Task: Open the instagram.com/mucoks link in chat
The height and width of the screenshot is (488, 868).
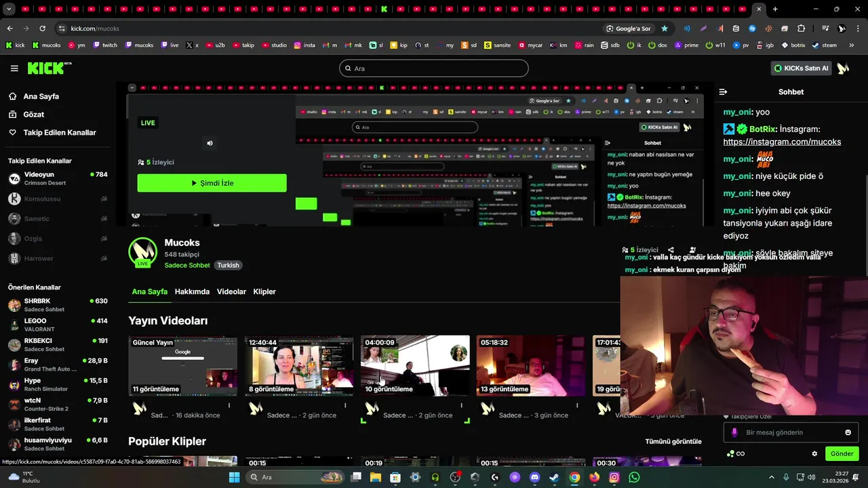Action: click(782, 142)
